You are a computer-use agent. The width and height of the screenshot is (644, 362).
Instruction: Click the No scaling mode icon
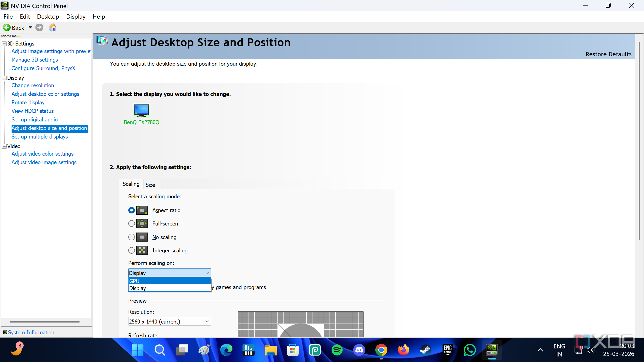[x=142, y=237]
